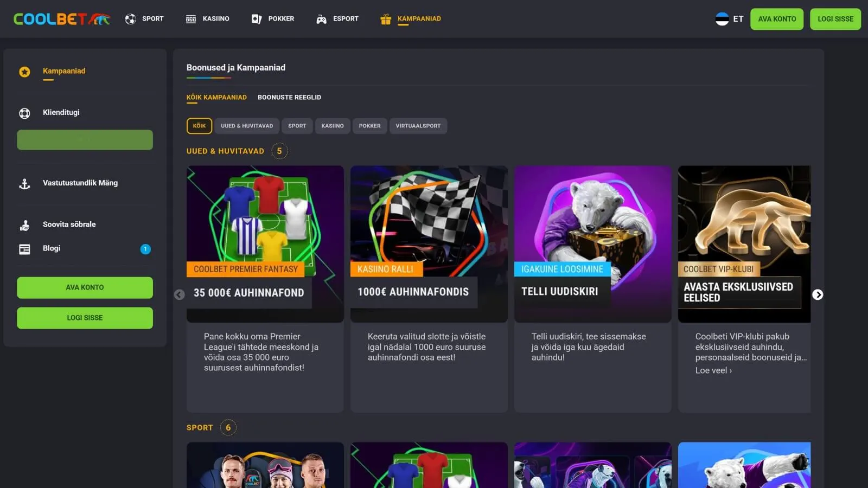Click the Kampaaniad gift icon
Viewport: 868px width, 488px height.
point(386,19)
